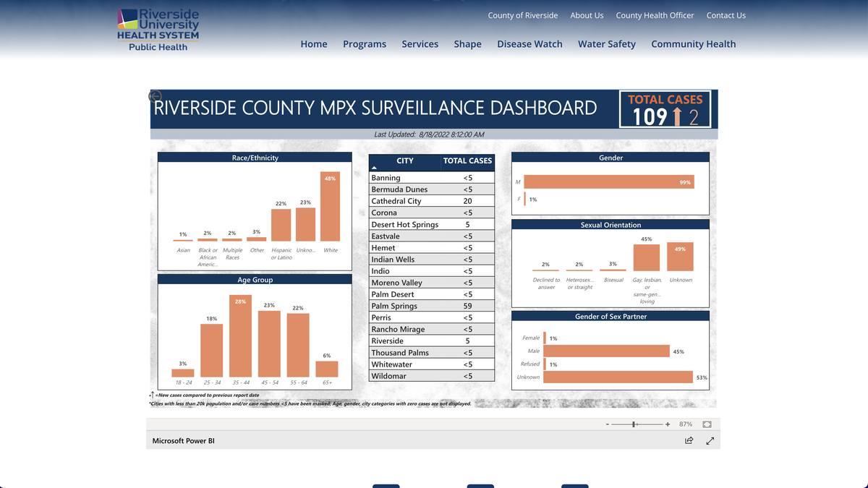Screen dimensions: 868x488
Task: Select the 35 - 44 age group bar
Action: point(240,336)
